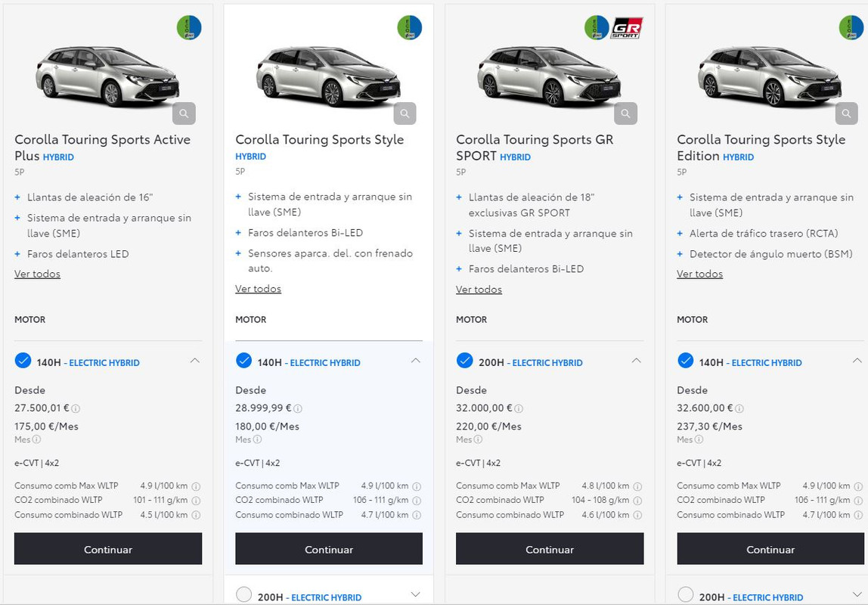Open Ver todos link on Active Plus

point(37,274)
